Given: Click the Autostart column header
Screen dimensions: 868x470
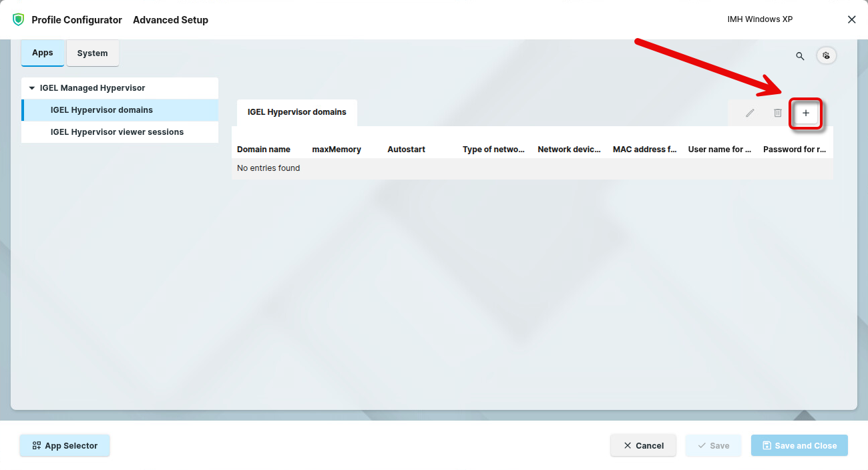Looking at the screenshot, I should 406,150.
